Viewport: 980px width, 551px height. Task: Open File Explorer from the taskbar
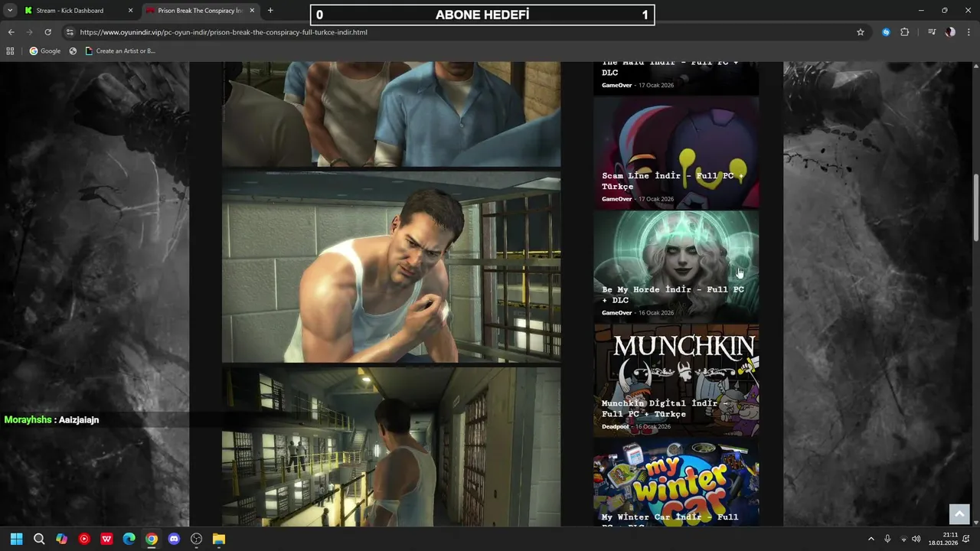click(219, 539)
